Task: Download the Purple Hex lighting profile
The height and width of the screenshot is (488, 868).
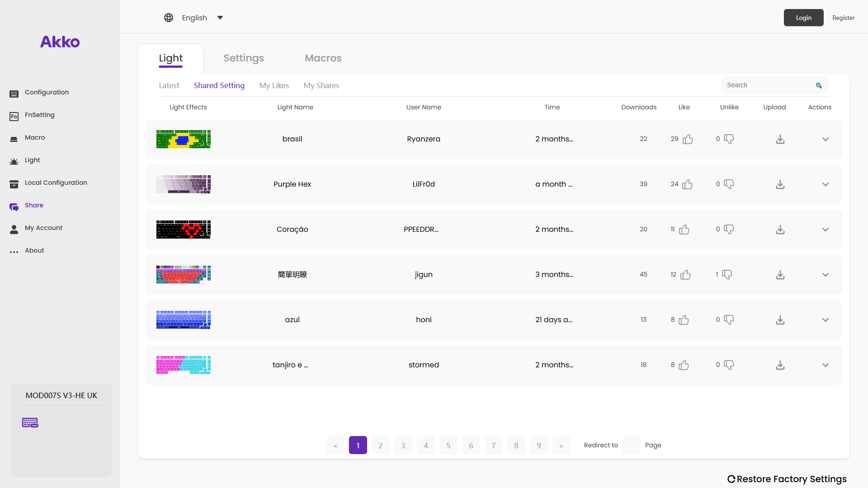Action: (780, 184)
